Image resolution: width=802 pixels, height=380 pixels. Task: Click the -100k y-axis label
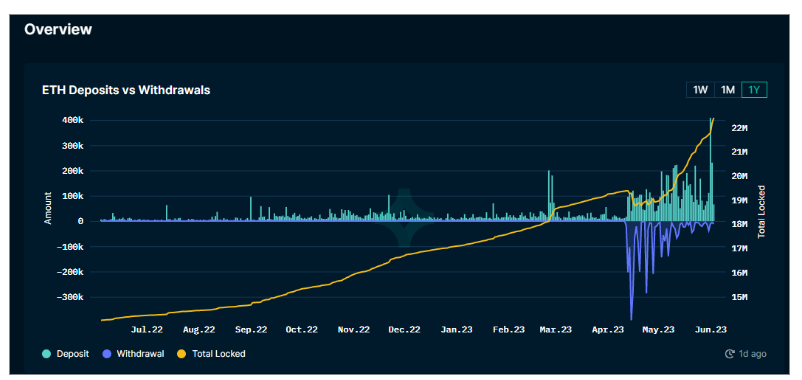70,247
